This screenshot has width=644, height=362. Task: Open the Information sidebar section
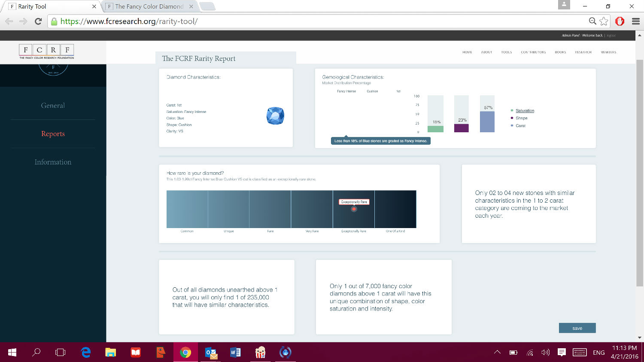[53, 162]
